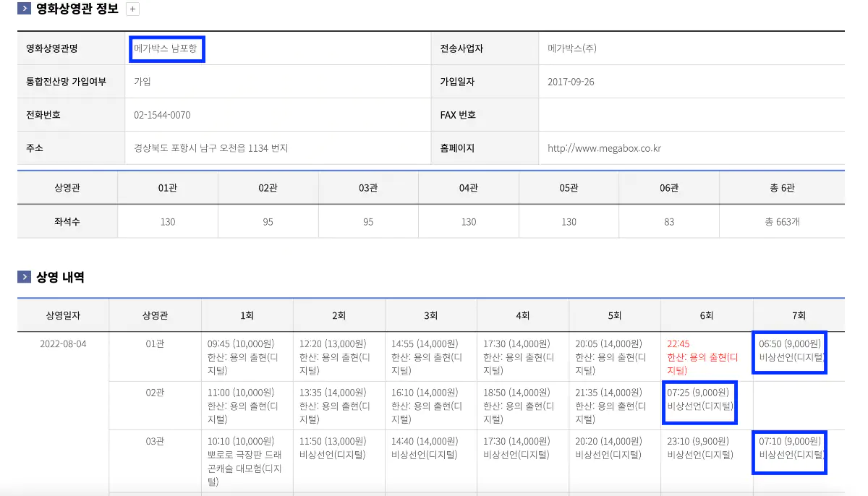Select the highlighted theater name 메가박스 남포항

(x=166, y=48)
